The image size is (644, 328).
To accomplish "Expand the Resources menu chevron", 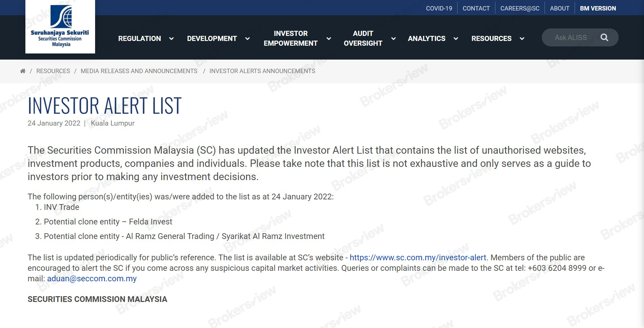I will (x=522, y=39).
